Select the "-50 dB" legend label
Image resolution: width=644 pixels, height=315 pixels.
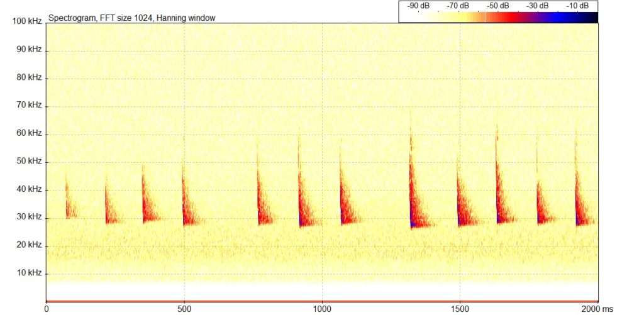click(498, 6)
